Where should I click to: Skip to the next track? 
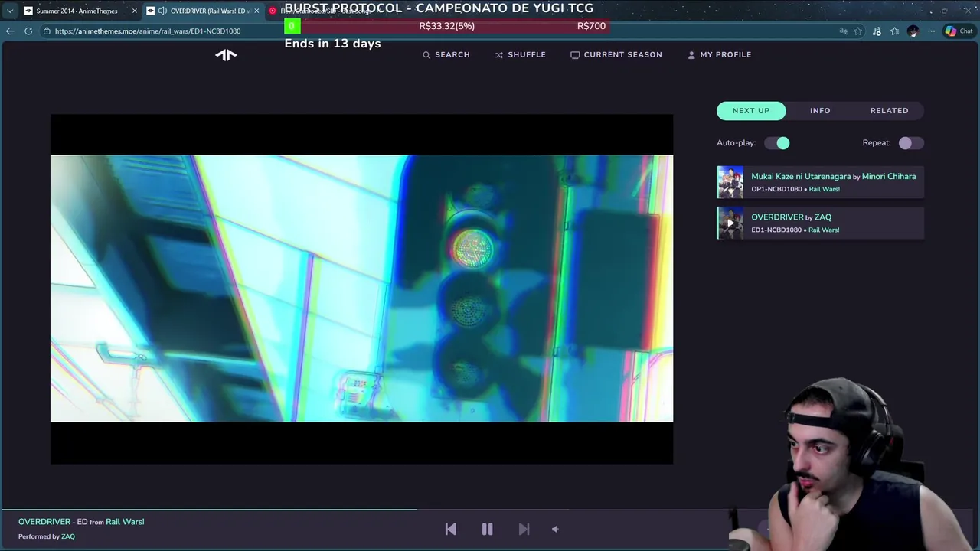coord(524,529)
